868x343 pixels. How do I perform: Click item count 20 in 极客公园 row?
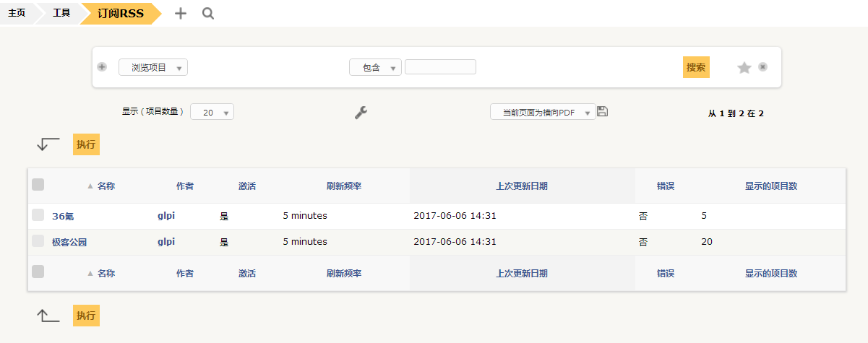707,242
